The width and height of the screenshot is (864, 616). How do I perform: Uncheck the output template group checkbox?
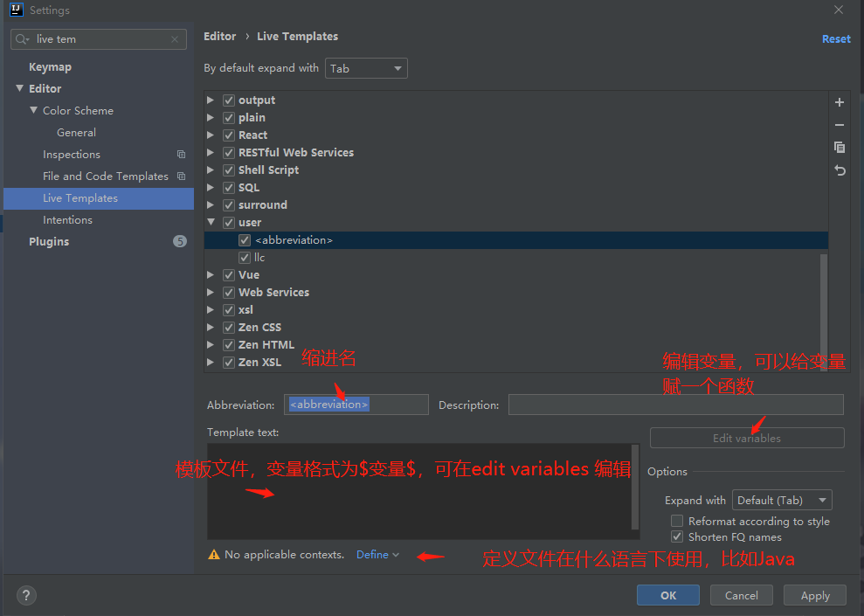tap(229, 100)
